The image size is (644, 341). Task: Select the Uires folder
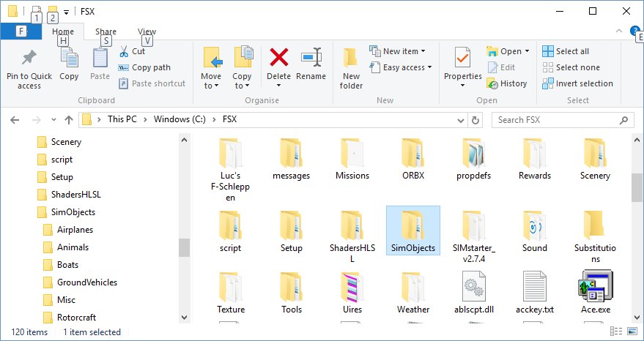click(352, 292)
